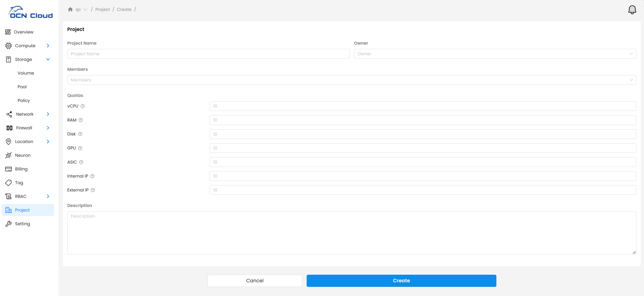Screen dimensions: 644x296
Task: Click the GPU help question icon
Action: point(80,148)
